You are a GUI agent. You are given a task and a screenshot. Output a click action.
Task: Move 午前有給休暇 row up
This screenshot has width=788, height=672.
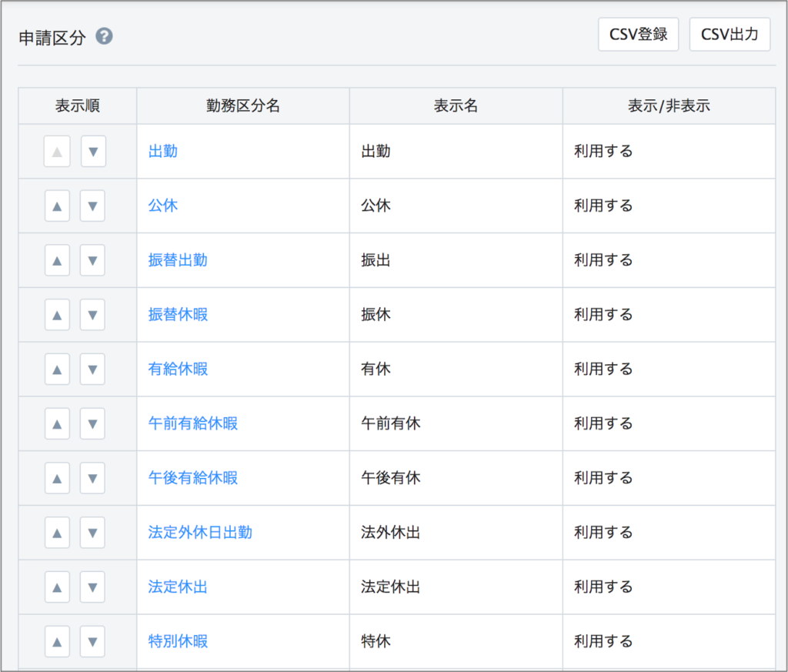pos(57,423)
